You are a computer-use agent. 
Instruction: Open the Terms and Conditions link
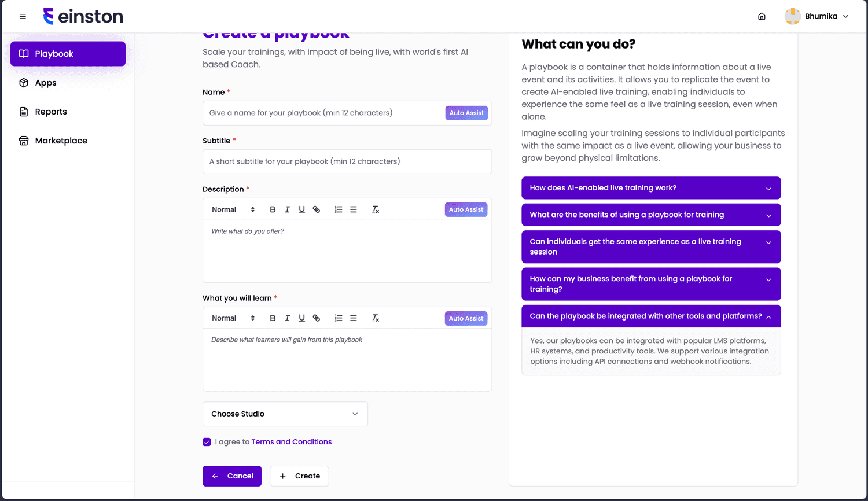tap(292, 442)
